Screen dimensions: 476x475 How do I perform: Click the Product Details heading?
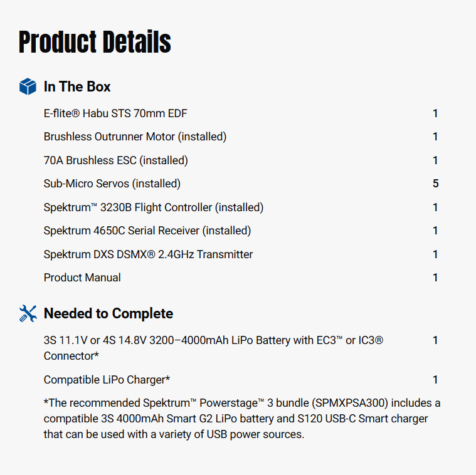point(95,42)
